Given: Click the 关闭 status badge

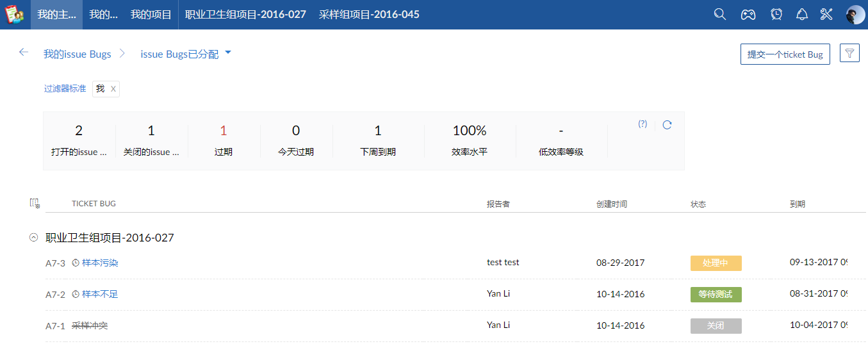Looking at the screenshot, I should (716, 326).
